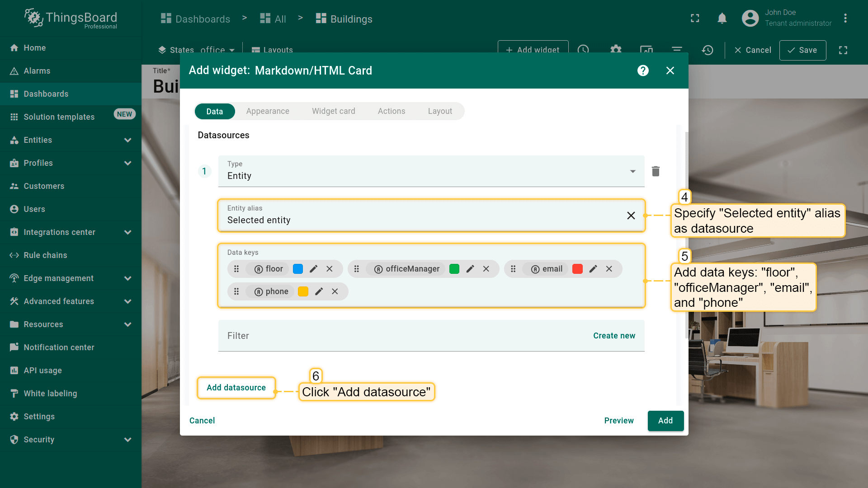Switch to the Appearance tab

pyautogui.click(x=268, y=111)
